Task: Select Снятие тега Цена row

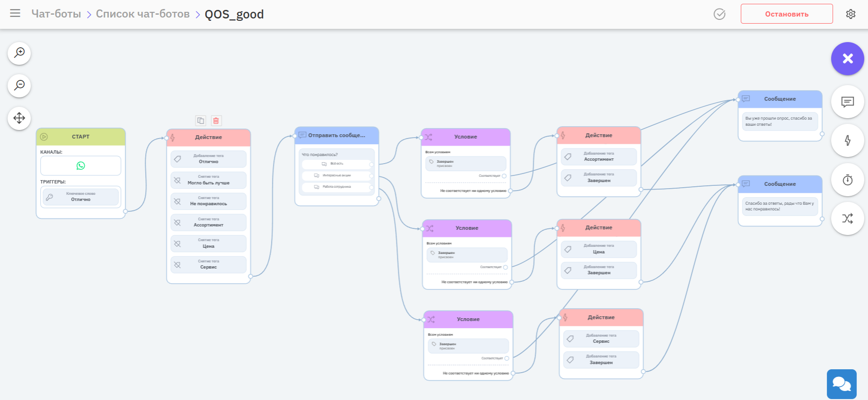Action: [x=209, y=243]
